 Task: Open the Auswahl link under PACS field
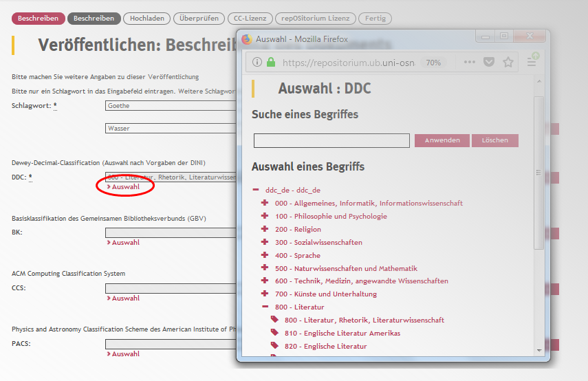(123, 353)
